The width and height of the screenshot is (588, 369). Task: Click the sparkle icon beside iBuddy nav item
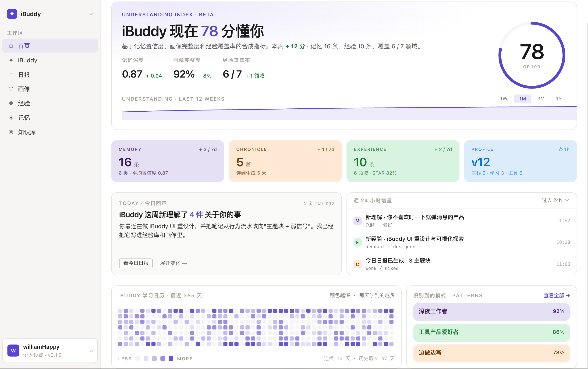click(11, 60)
